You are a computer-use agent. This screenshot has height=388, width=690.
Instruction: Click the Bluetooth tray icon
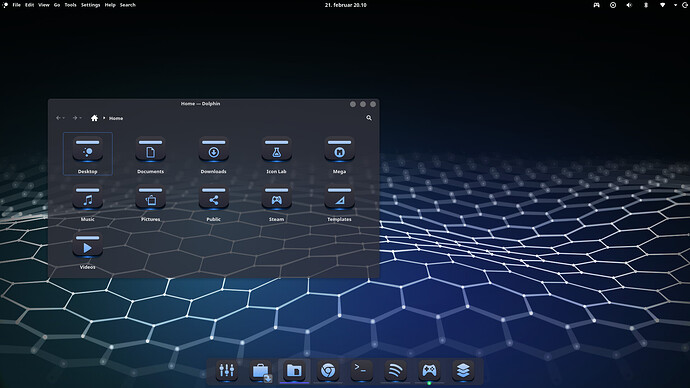point(646,5)
